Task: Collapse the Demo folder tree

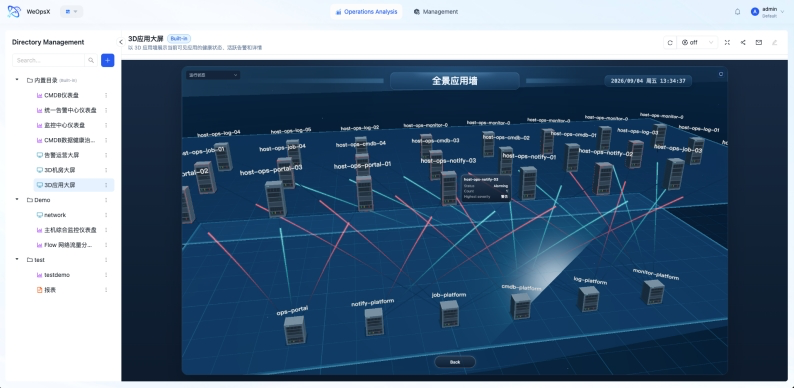Action: tap(17, 200)
